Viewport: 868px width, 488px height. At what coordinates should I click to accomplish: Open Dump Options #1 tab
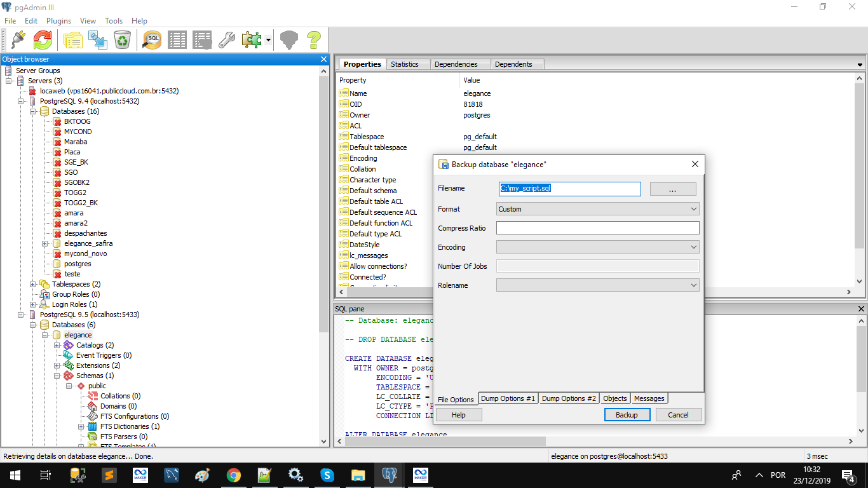[508, 398]
